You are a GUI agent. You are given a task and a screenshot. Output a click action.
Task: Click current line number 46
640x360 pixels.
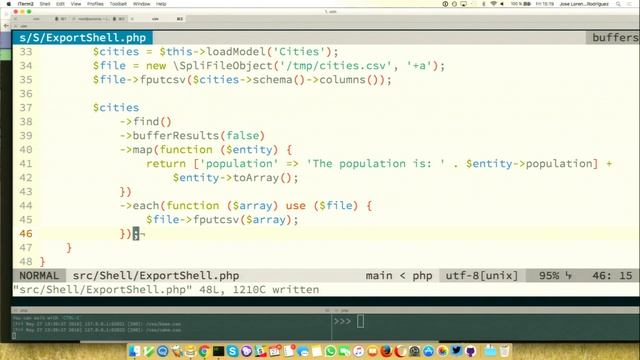26,233
